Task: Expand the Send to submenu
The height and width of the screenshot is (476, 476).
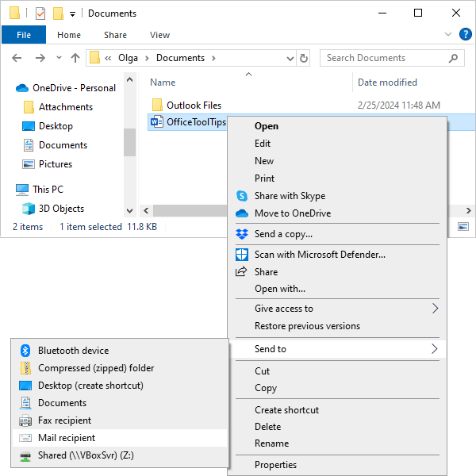Action: (x=337, y=349)
